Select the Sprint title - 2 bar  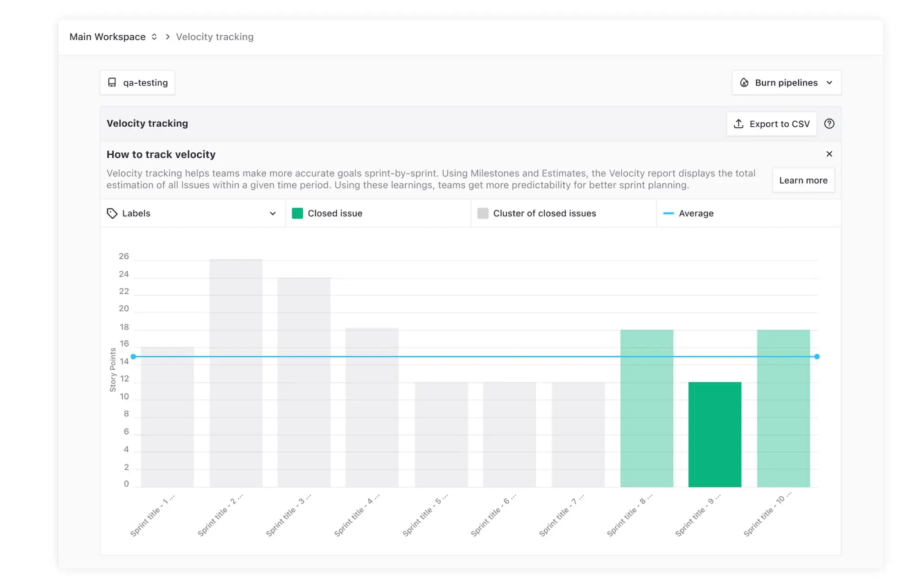236,373
